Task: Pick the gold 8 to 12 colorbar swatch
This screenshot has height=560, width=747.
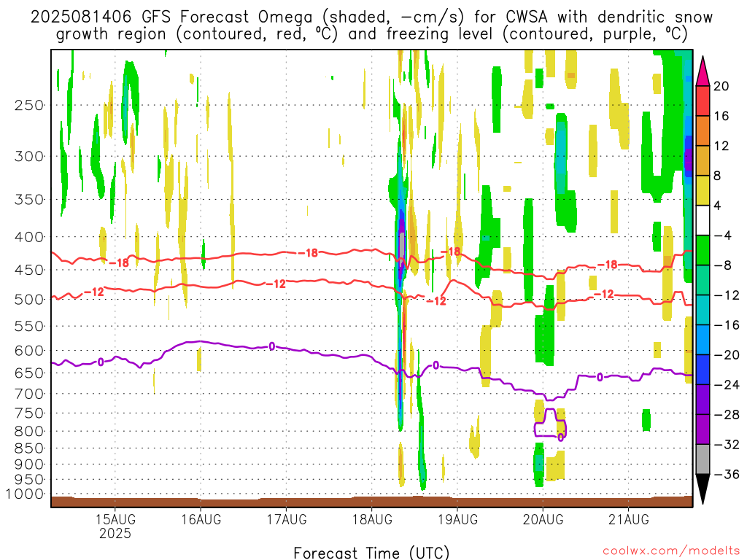Action: pos(703,160)
